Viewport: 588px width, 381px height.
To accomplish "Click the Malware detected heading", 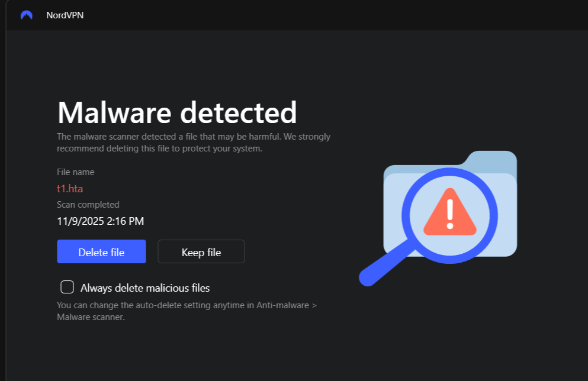I will click(176, 112).
